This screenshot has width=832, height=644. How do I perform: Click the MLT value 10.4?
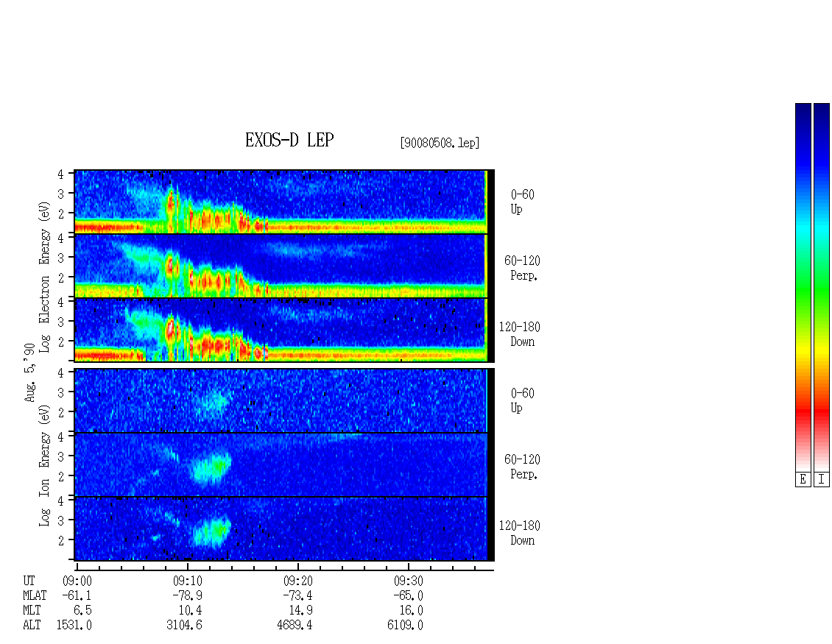[x=190, y=611]
